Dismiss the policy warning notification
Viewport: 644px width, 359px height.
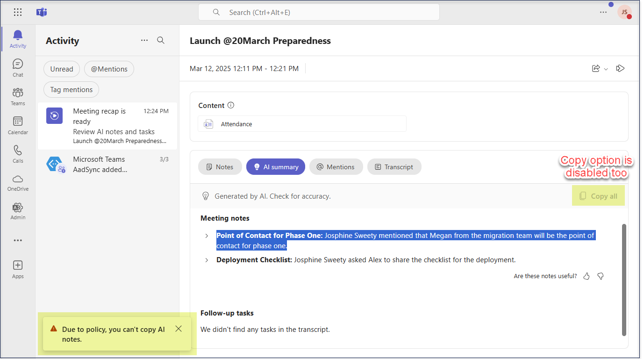[179, 329]
